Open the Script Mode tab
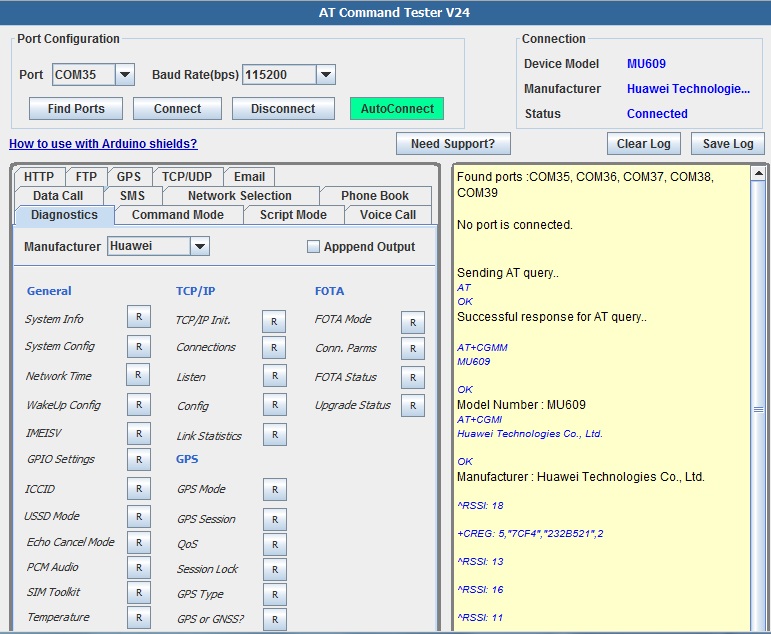The width and height of the screenshot is (771, 634). (x=294, y=215)
